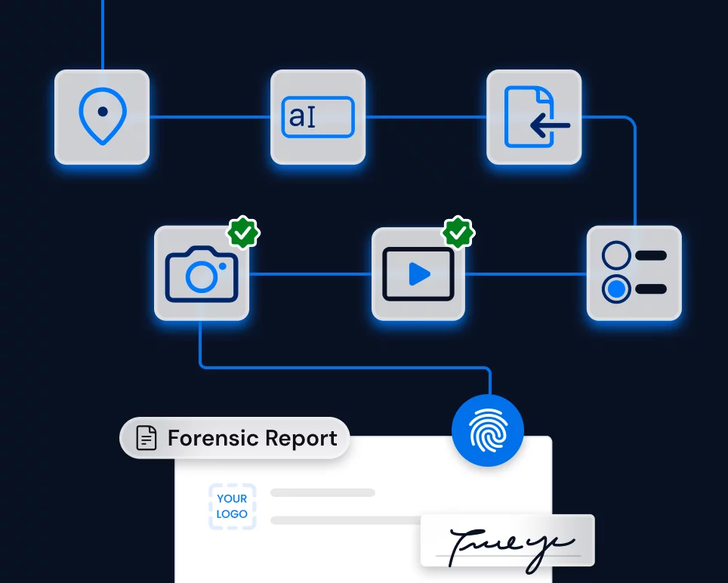Click the long gray line beside logo
This screenshot has width=728, height=583.
(347, 520)
